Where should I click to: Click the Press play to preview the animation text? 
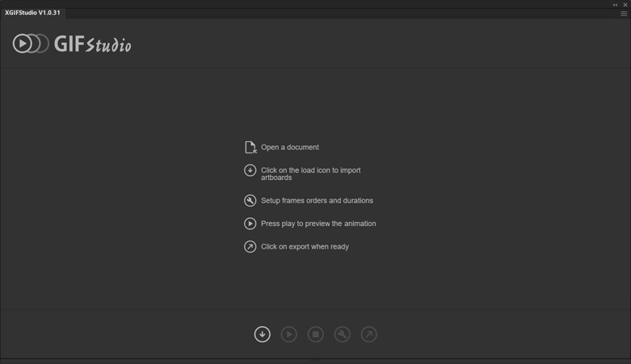point(318,224)
